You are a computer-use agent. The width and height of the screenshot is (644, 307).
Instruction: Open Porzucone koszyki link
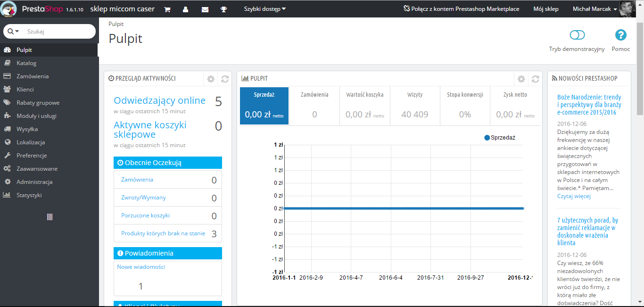coord(145,216)
